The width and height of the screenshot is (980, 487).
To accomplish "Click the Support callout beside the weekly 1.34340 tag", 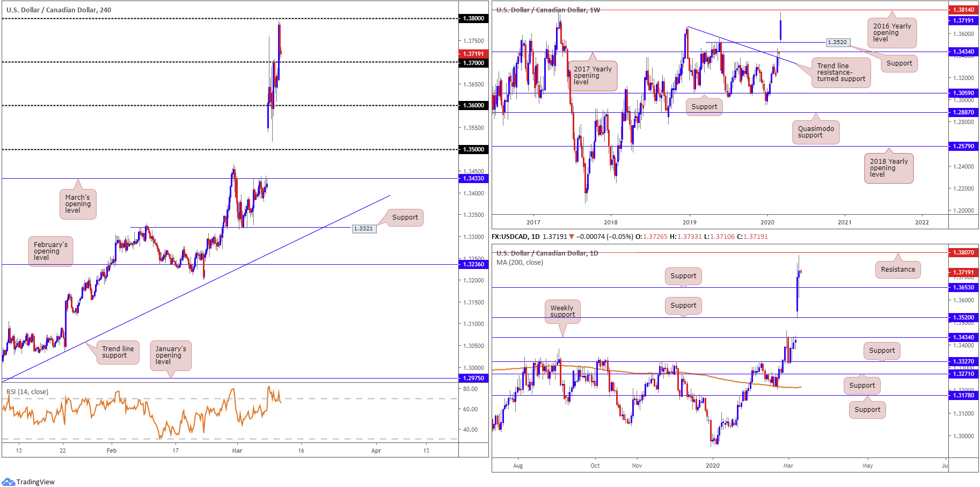I will (899, 63).
